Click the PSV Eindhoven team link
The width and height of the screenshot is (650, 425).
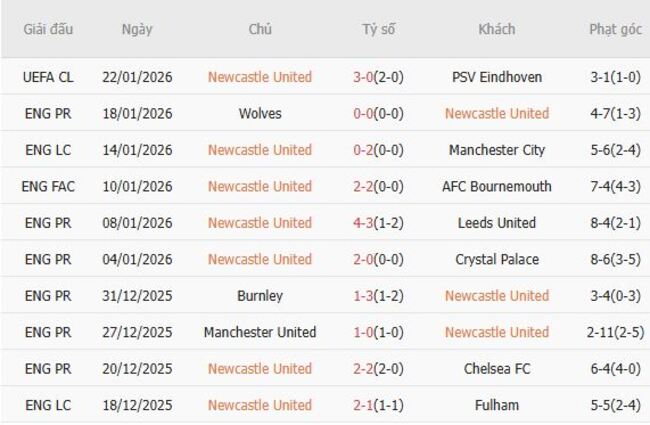[x=497, y=77]
